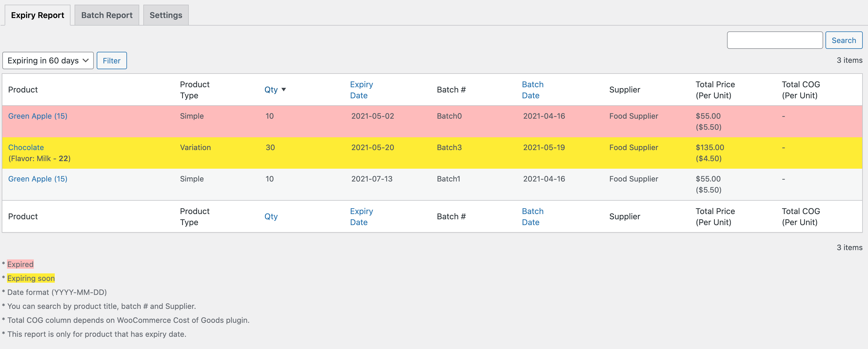The height and width of the screenshot is (349, 868).
Task: Sort by Qty column header
Action: point(271,90)
